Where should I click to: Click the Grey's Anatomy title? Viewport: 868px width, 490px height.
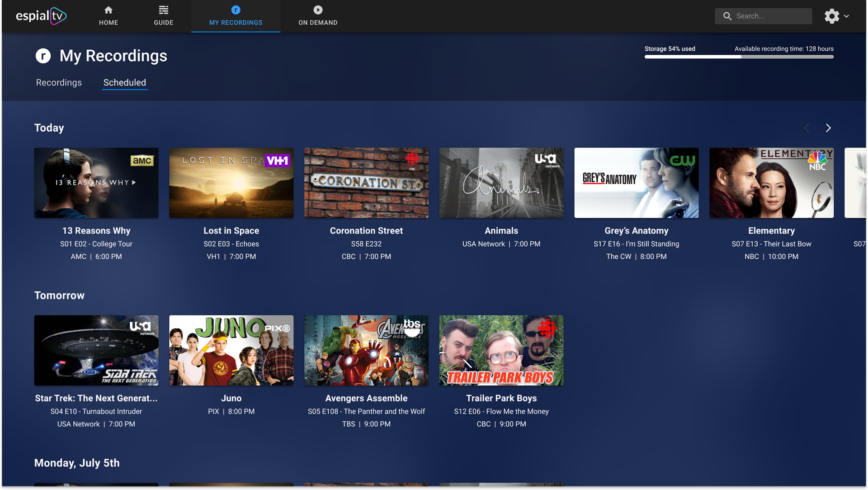pyautogui.click(x=637, y=231)
